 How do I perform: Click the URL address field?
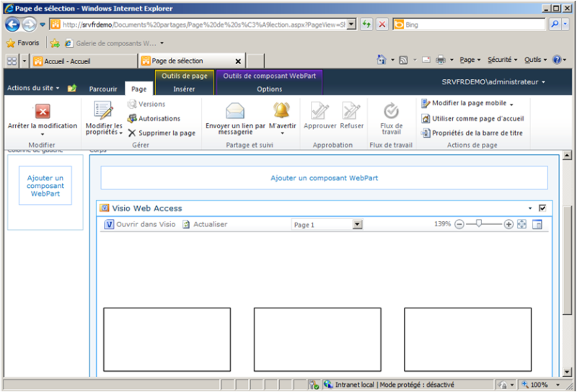tap(203, 24)
